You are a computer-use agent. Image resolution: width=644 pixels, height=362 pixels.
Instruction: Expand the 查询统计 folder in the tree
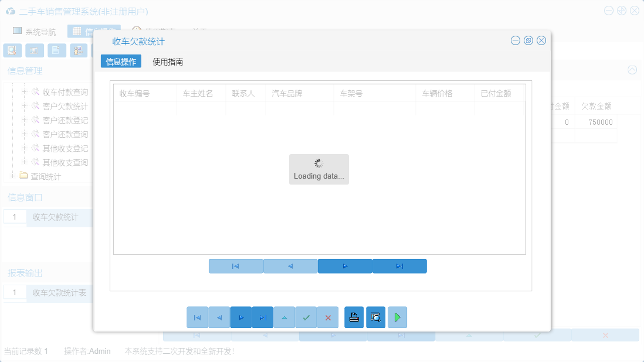coord(13,176)
